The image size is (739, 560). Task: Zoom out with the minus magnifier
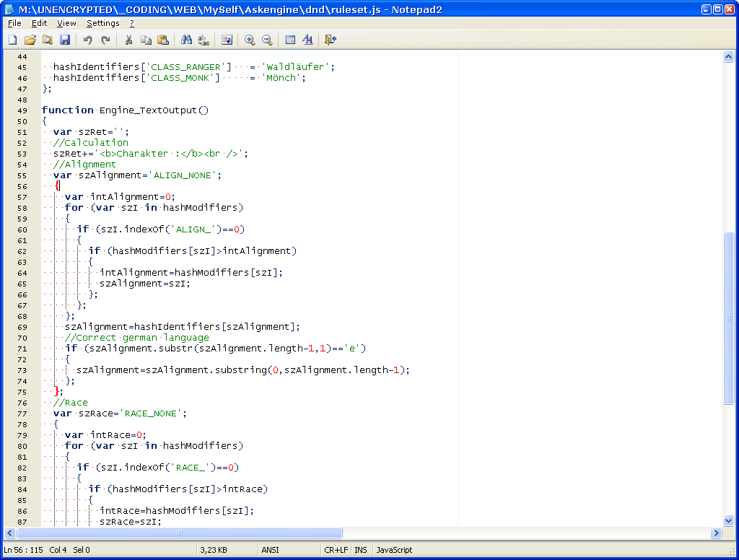point(267,40)
